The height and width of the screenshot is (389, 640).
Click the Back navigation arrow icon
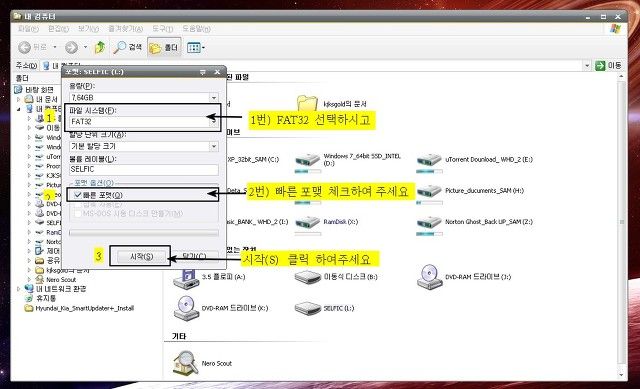pyautogui.click(x=24, y=47)
